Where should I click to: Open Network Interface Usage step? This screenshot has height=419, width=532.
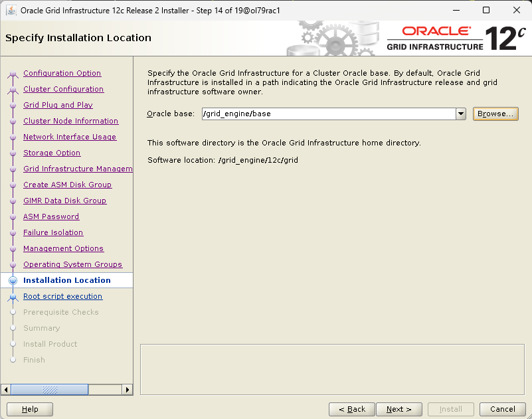70,137
